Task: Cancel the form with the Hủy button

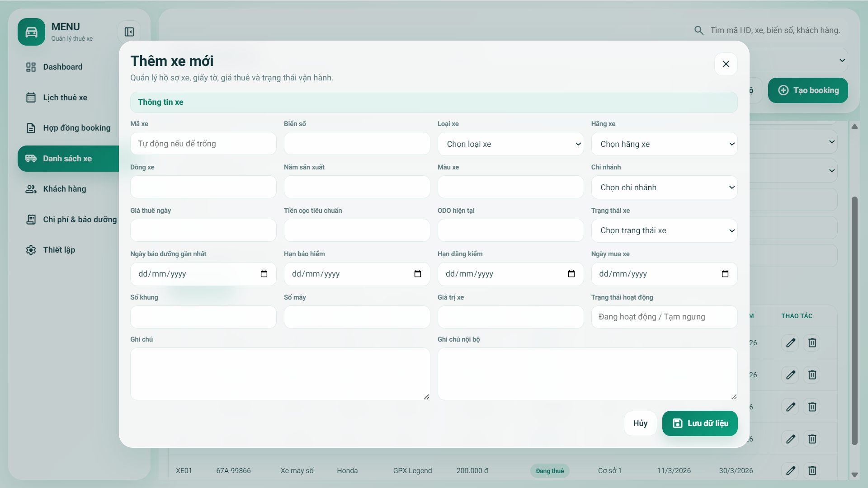Action: (x=640, y=423)
